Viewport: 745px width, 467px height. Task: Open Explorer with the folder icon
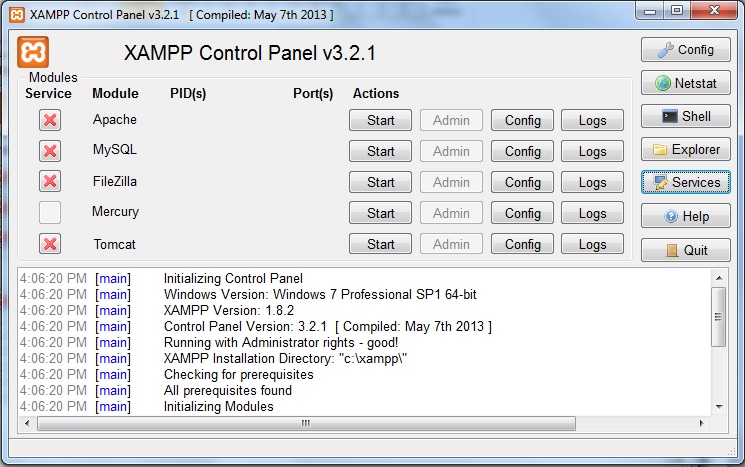click(686, 150)
